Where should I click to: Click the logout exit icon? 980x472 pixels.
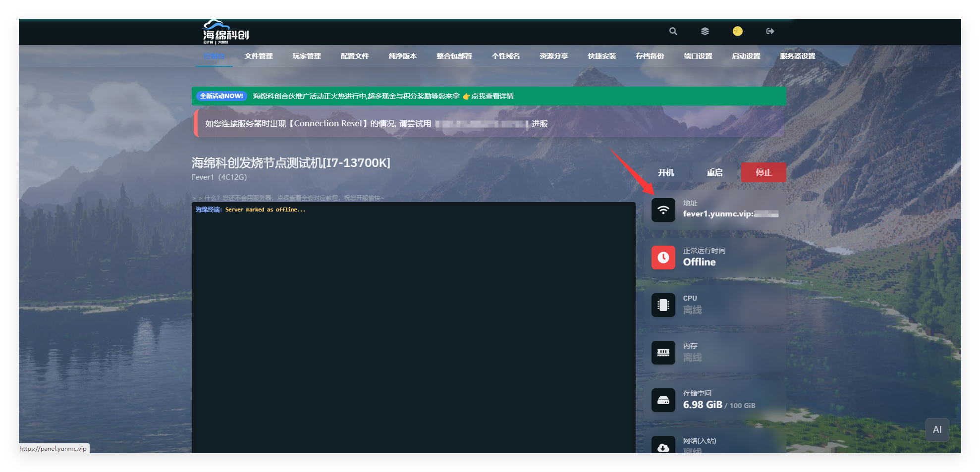click(770, 31)
